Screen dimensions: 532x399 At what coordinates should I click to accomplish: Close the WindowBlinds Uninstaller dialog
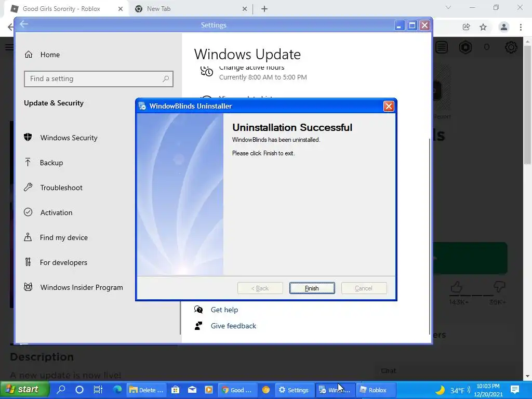[x=389, y=106]
